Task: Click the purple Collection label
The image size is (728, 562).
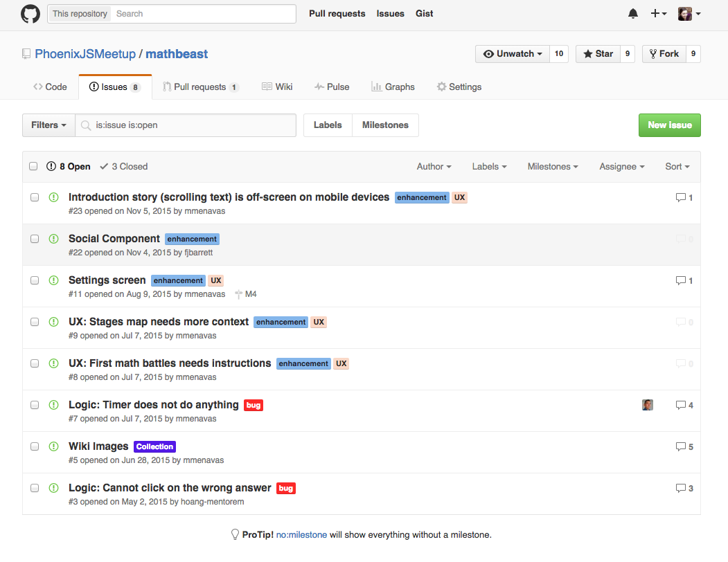Action: (154, 446)
